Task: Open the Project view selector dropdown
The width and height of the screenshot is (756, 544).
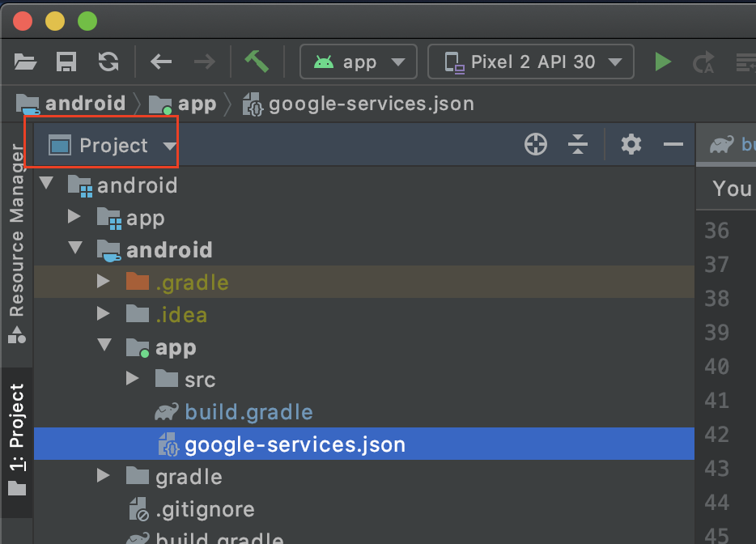Action: click(113, 145)
